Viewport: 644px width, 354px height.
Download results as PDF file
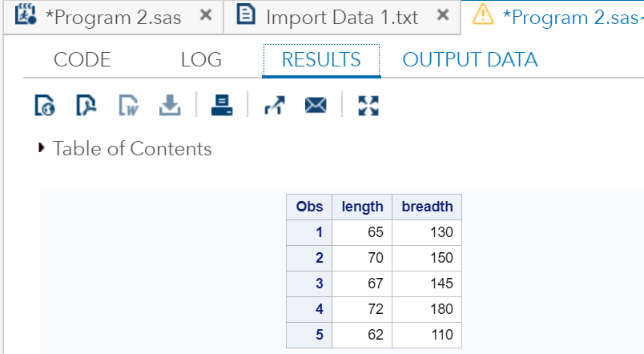(86, 106)
